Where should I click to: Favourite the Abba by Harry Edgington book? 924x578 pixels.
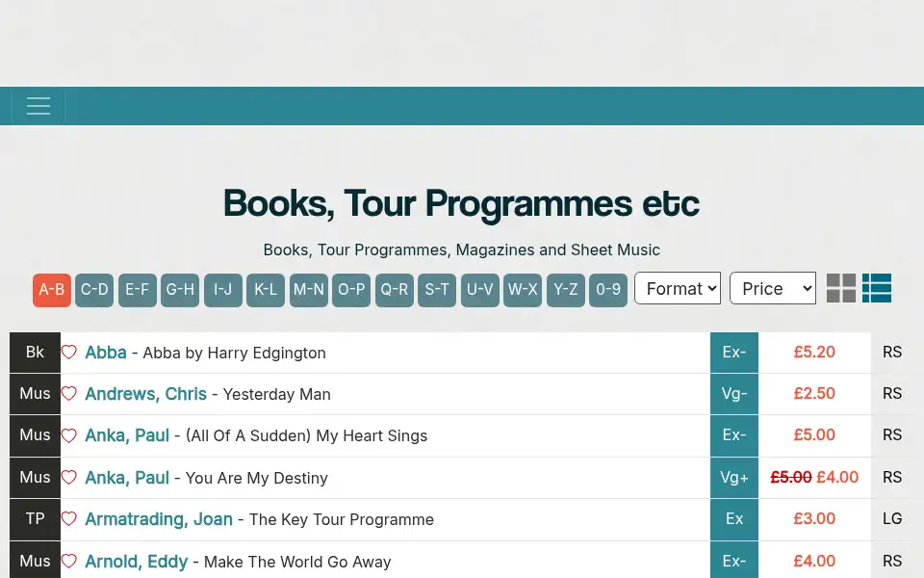pyautogui.click(x=69, y=353)
